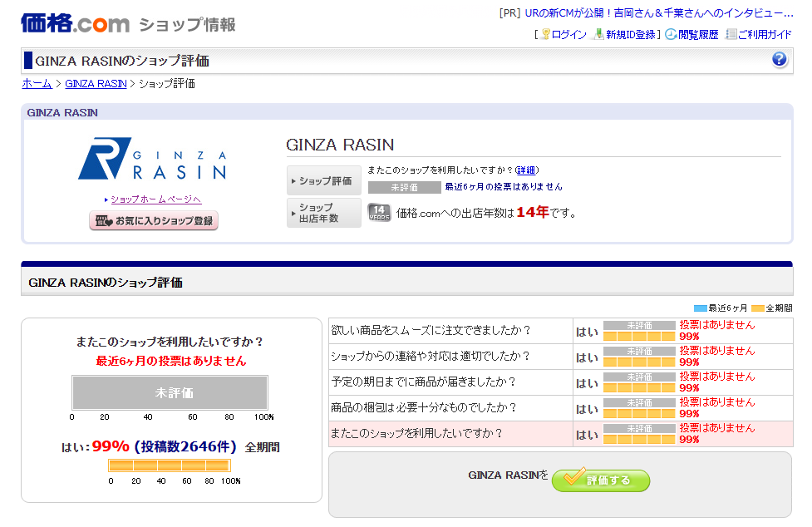This screenshot has width=812, height=527.
Task: Click the large gray 未評価 bar
Action: click(170, 393)
